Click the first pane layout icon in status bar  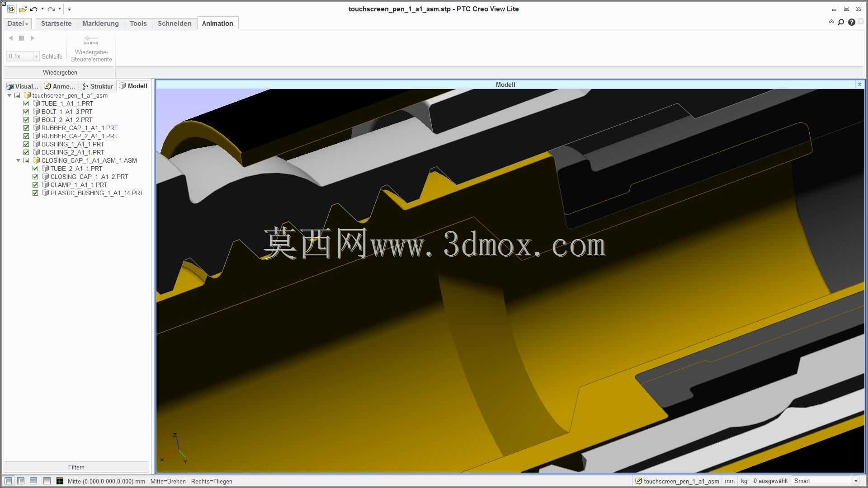pyautogui.click(x=9, y=481)
